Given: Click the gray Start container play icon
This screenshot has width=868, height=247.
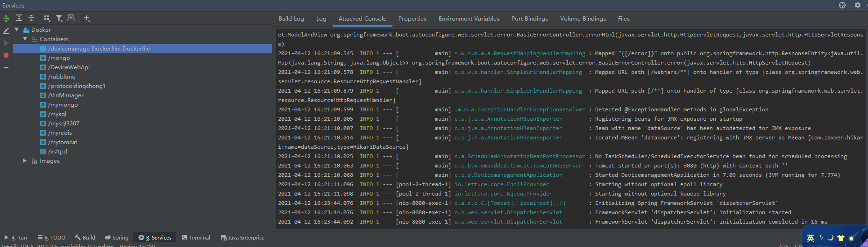Looking at the screenshot, I should point(6,43).
